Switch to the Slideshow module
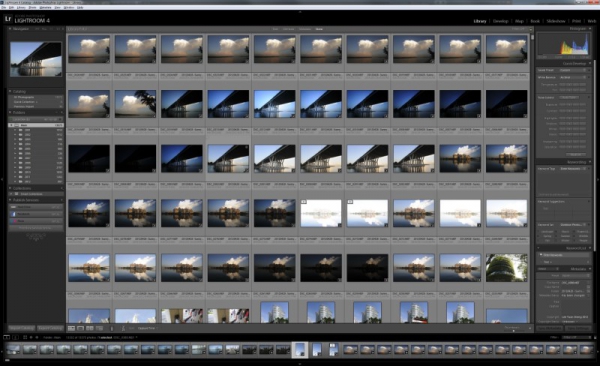Image resolution: width=600 pixels, height=366 pixels. point(556,21)
